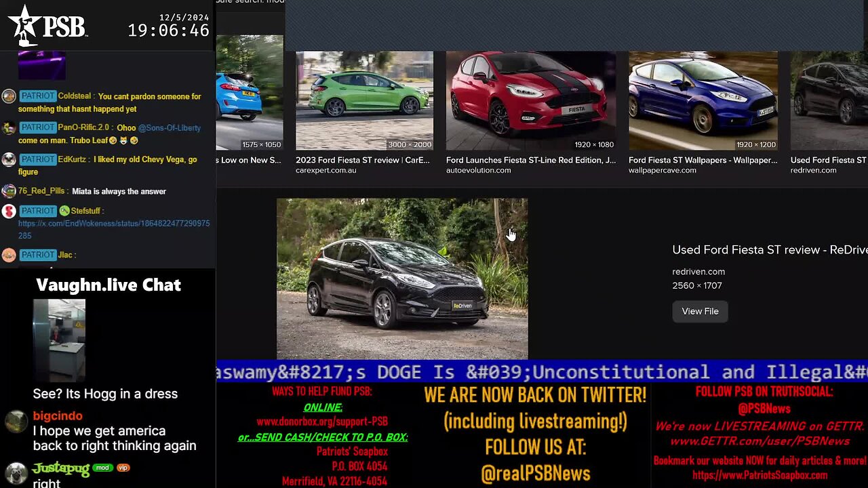Click Justapug username in Vaughn.live chat

(61, 468)
